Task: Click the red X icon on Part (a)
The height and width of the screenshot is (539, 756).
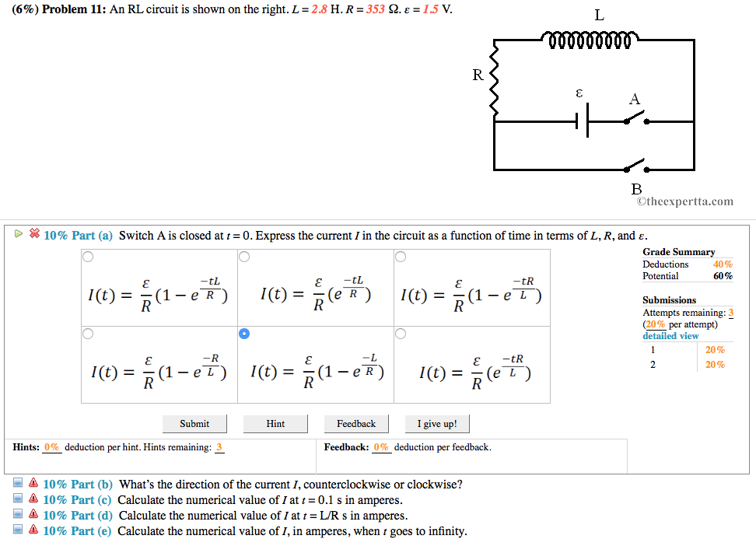Action: (34, 233)
